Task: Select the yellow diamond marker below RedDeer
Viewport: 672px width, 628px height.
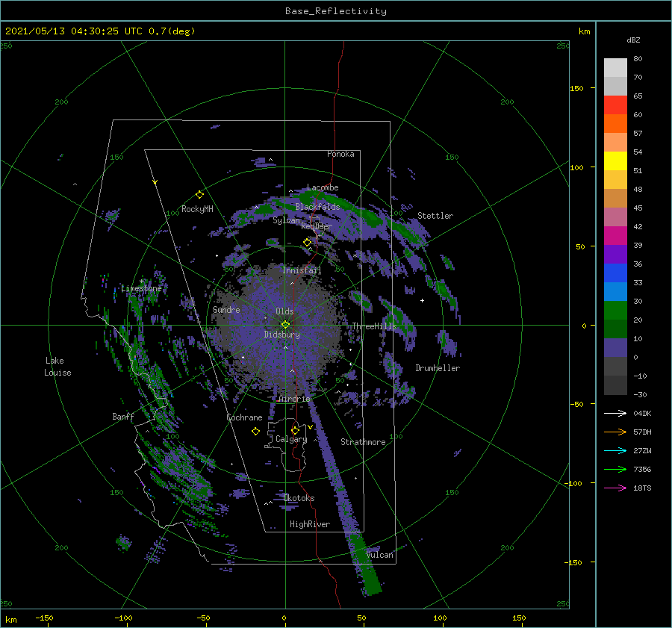Action: click(x=307, y=243)
